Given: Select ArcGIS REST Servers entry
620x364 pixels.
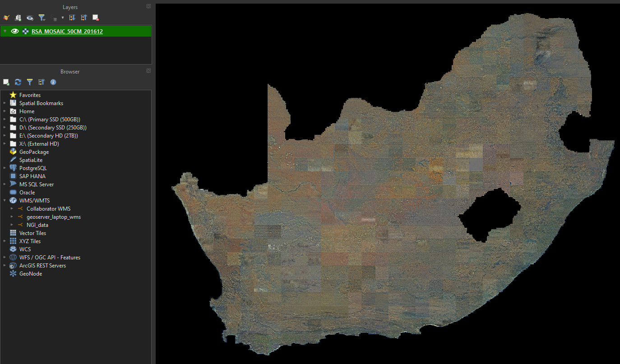Looking at the screenshot, I should coord(42,266).
